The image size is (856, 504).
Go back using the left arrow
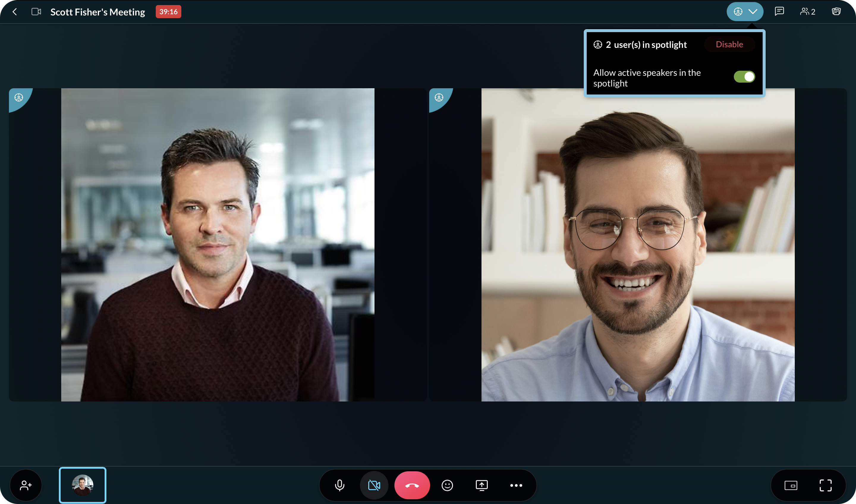point(15,12)
